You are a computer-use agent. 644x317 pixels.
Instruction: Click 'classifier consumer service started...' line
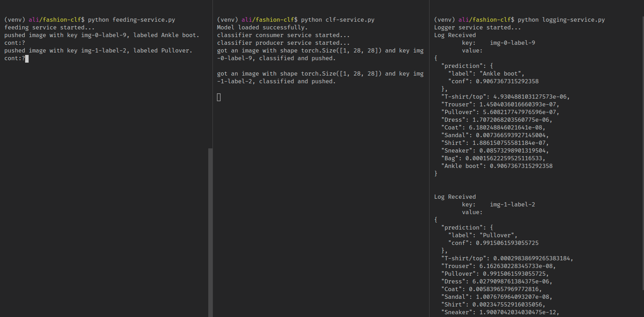point(283,35)
